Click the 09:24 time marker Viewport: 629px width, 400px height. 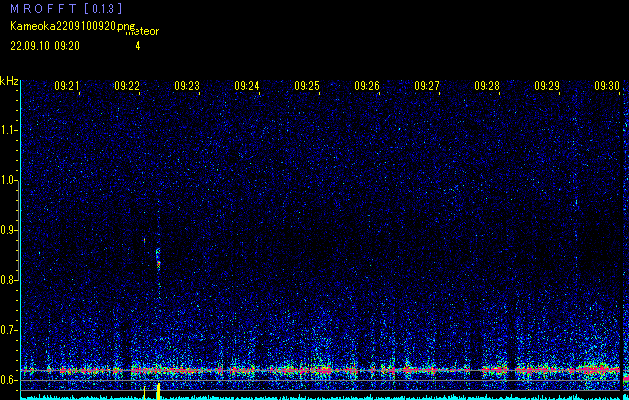pyautogui.click(x=247, y=86)
